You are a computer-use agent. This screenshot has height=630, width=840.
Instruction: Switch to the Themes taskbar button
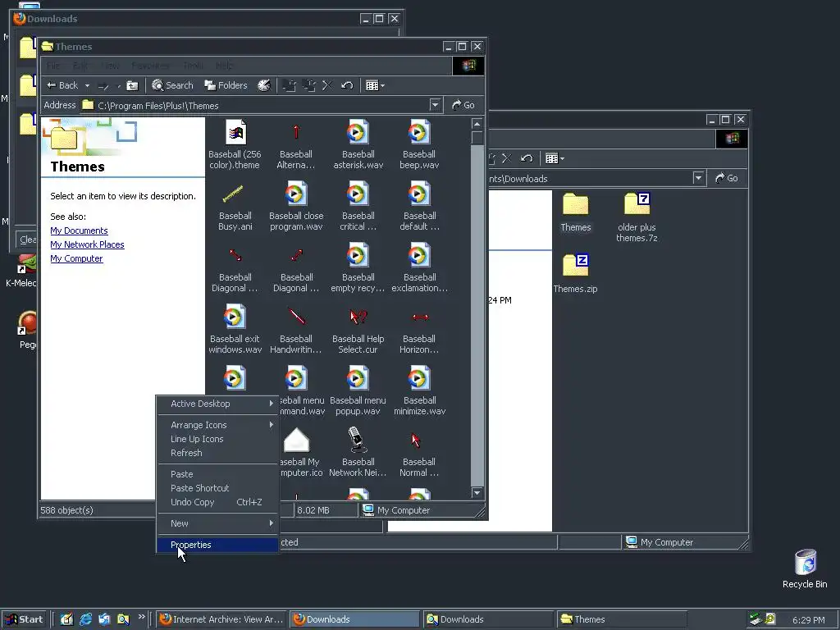[x=622, y=619]
